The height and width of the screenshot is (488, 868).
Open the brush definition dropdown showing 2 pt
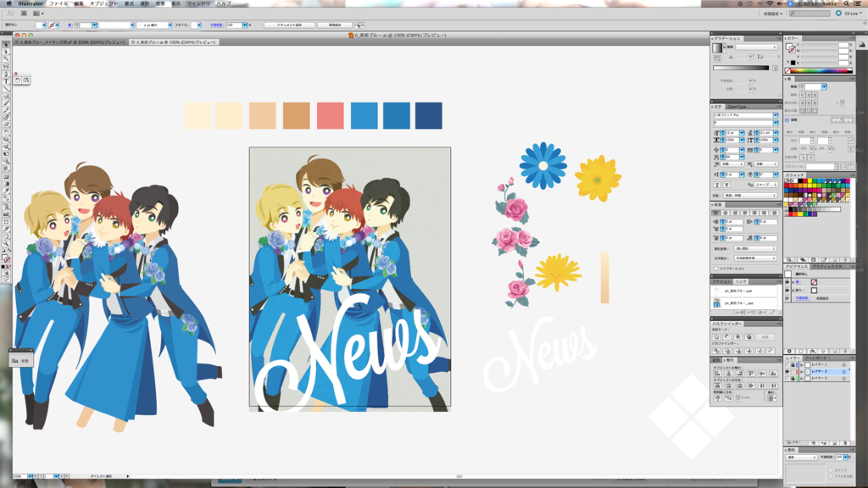[170, 25]
